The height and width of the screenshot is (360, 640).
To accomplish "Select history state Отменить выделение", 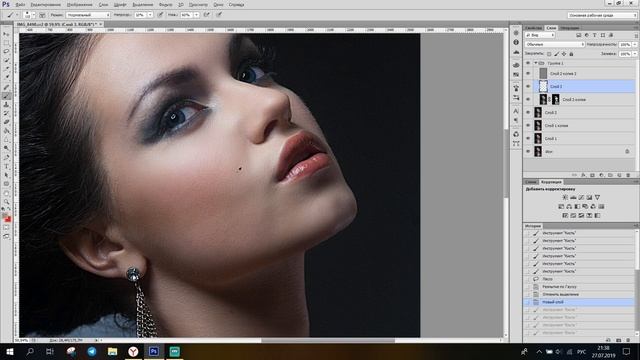I will click(x=560, y=294).
